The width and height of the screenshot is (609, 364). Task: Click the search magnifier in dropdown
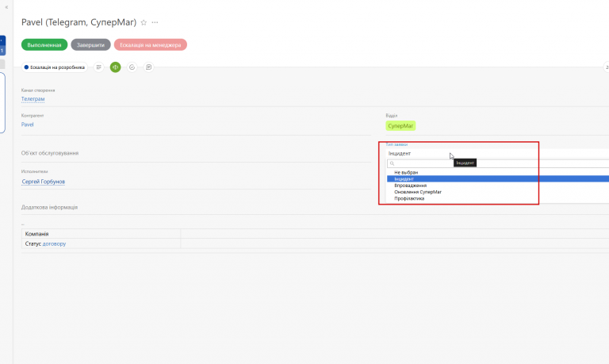(x=392, y=163)
